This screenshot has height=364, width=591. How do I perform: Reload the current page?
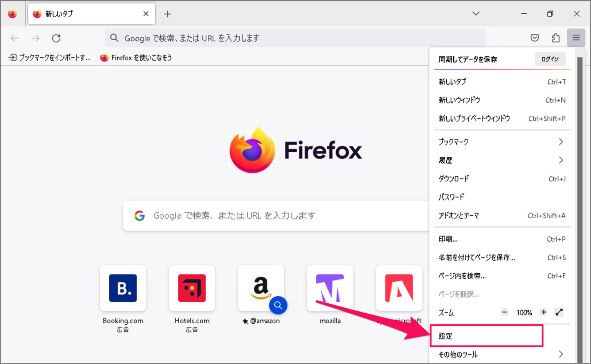[x=57, y=38]
